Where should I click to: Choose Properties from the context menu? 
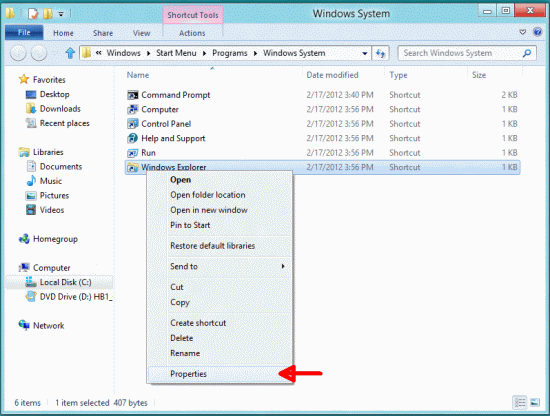click(x=220, y=374)
